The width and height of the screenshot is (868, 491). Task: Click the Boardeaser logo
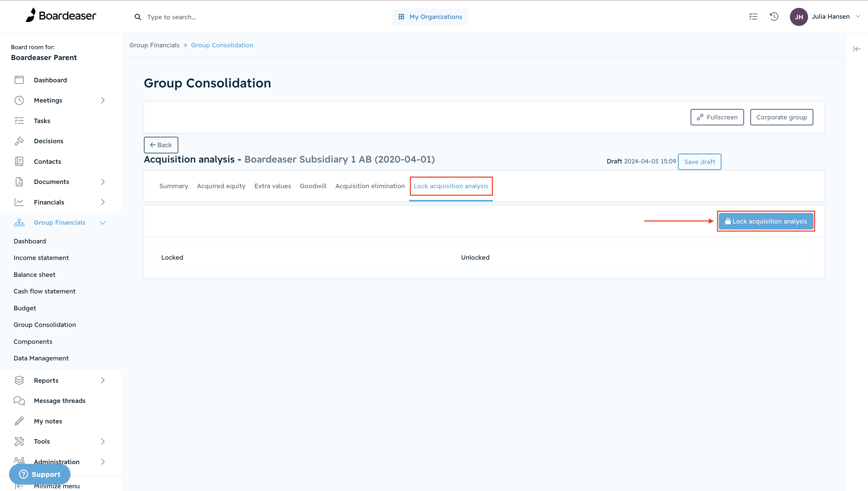point(61,15)
